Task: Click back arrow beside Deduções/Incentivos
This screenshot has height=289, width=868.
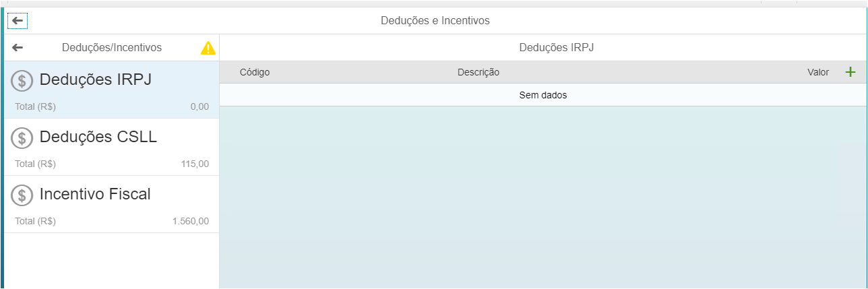Action: coord(18,48)
